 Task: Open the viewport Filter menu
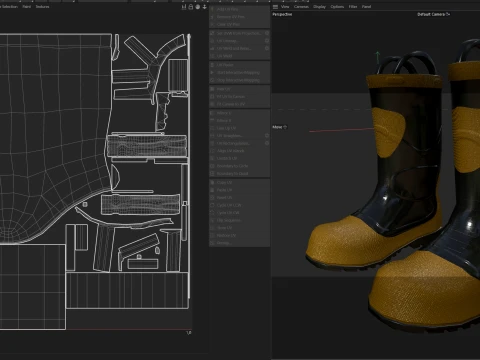(x=353, y=7)
